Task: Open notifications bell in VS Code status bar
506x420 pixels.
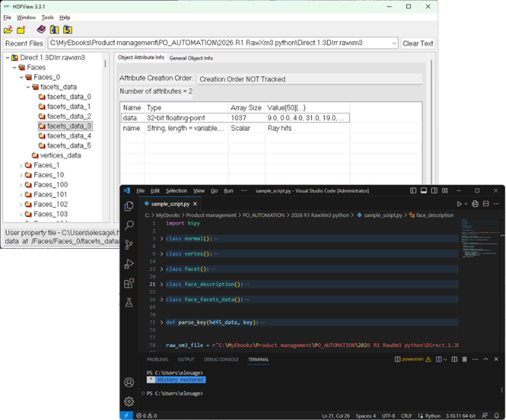Action: click(x=496, y=415)
